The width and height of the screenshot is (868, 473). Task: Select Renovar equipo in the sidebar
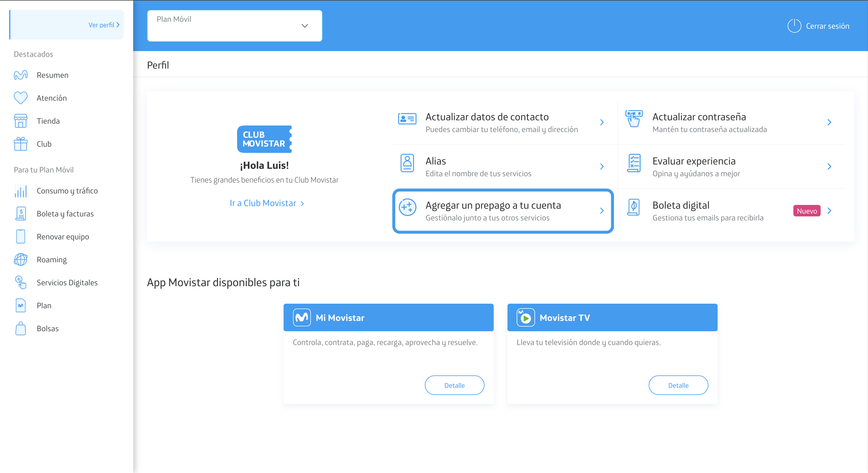tap(63, 236)
